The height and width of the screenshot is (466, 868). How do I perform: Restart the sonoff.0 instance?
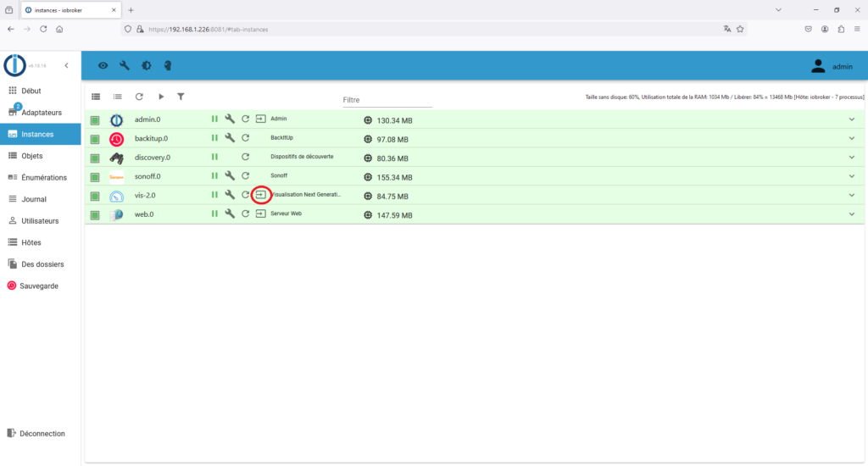click(245, 176)
